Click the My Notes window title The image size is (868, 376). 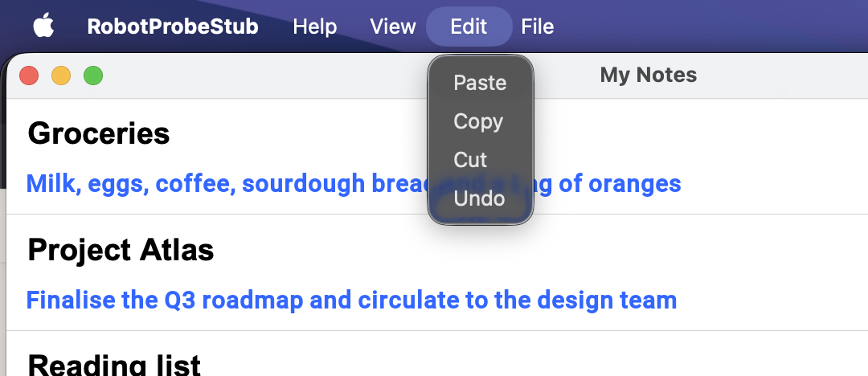click(649, 75)
